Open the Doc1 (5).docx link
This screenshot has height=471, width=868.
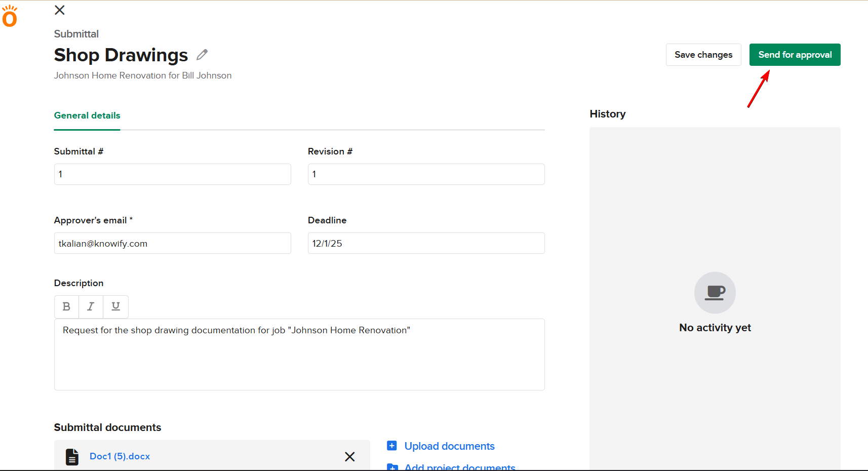pos(120,456)
